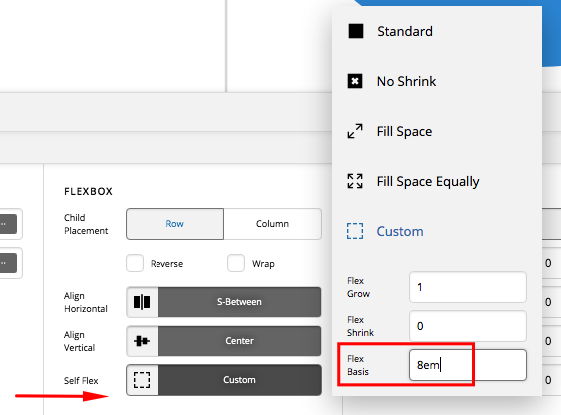This screenshot has height=415, width=561.
Task: Switch Child Placement to Column
Action: pyautogui.click(x=272, y=224)
